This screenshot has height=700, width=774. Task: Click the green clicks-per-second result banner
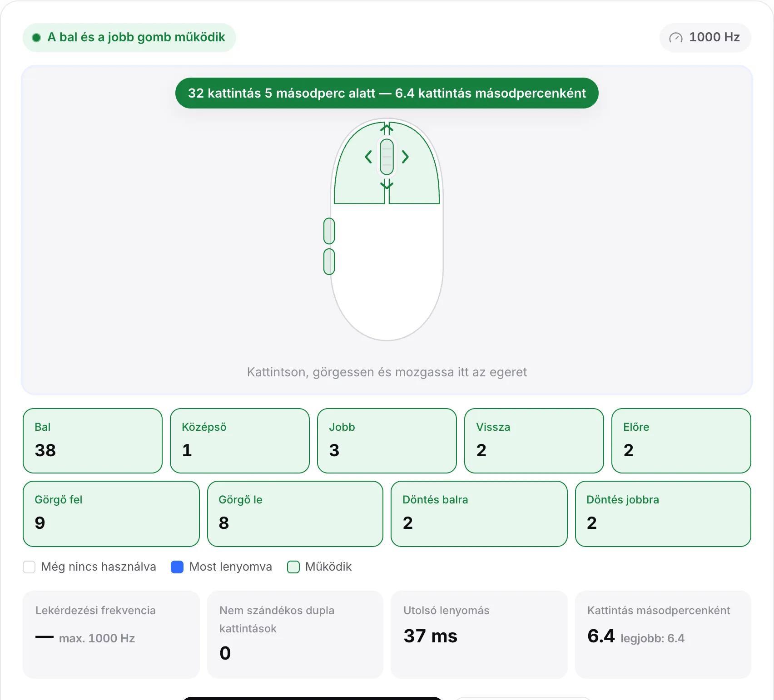point(387,93)
